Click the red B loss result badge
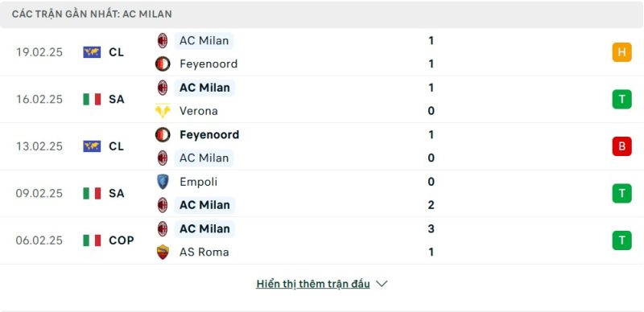 (x=621, y=146)
